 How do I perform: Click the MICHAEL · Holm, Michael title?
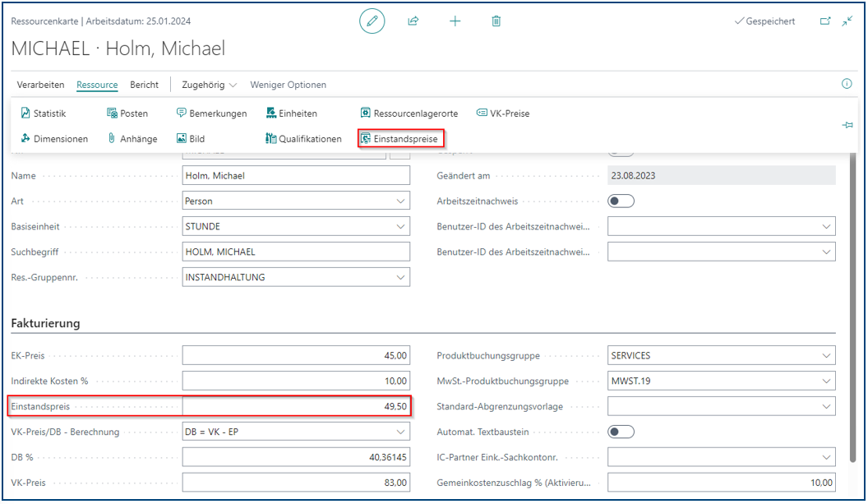pos(118,49)
